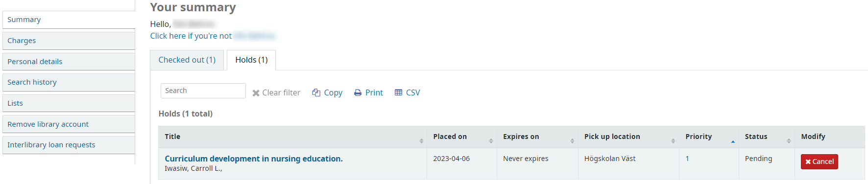Open Charges in the sidebar
Viewport: 868px width, 184px height.
click(x=69, y=41)
